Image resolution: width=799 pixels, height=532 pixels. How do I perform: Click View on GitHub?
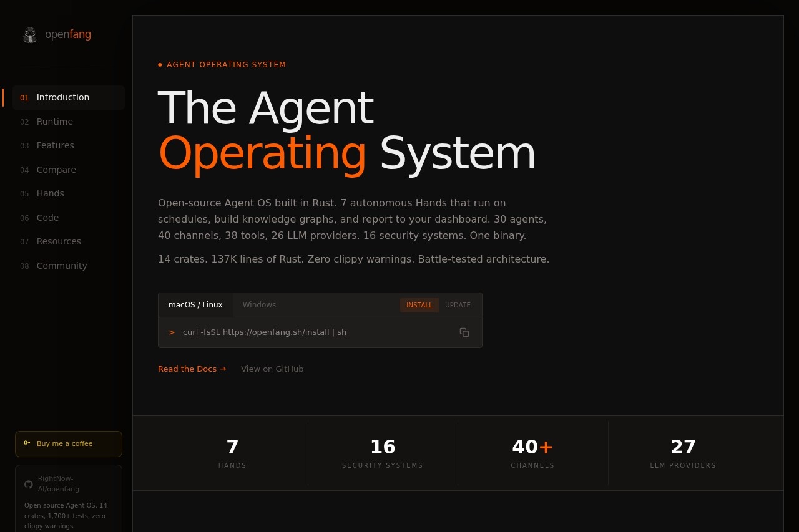point(272,369)
